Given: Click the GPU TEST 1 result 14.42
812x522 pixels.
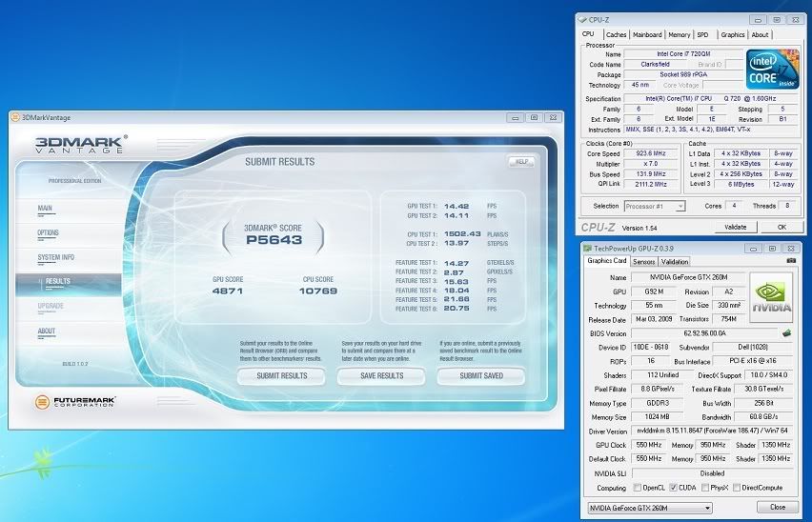Looking at the screenshot, I should (457, 206).
